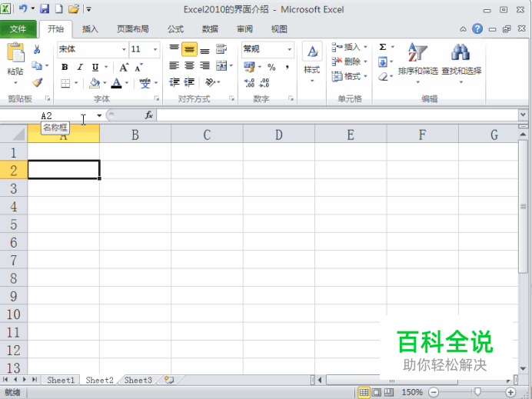Screen dimensions: 532x399
Task: Open the 字体 dialog launcher
Action: (157, 98)
